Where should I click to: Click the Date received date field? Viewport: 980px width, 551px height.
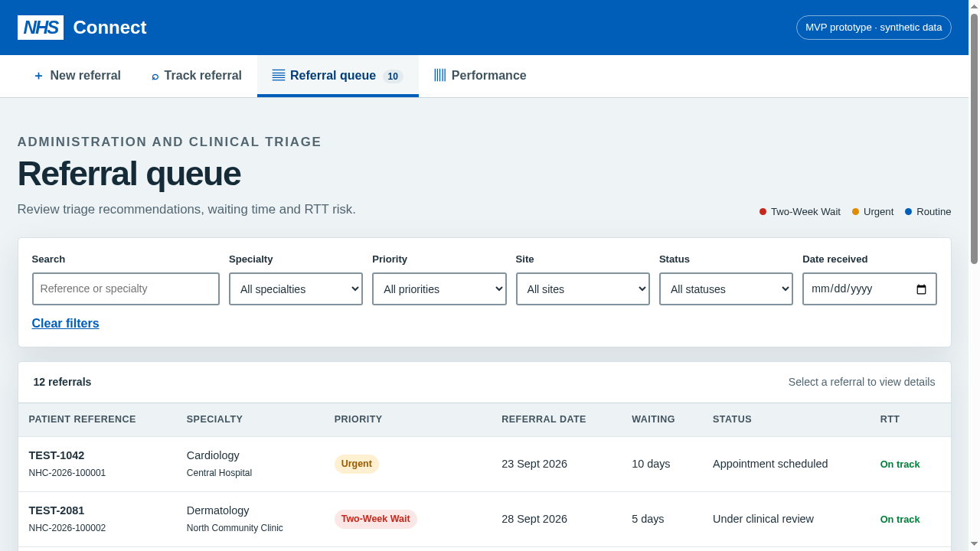click(870, 289)
